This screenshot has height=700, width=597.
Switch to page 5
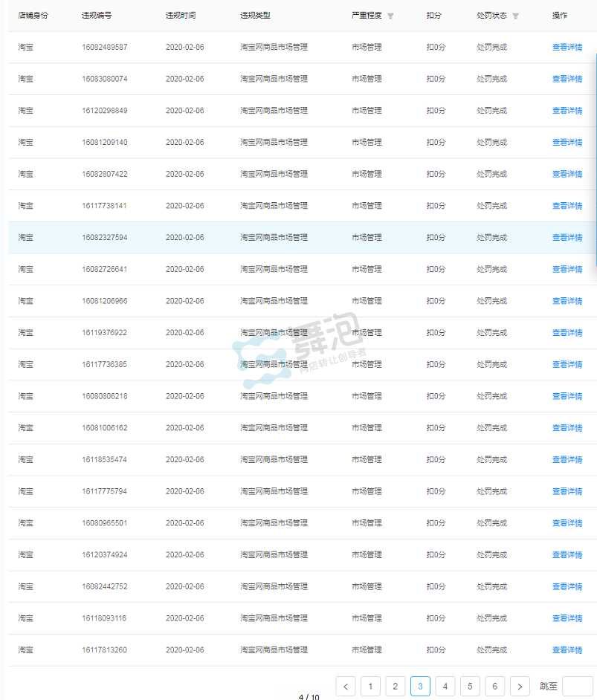click(470, 687)
